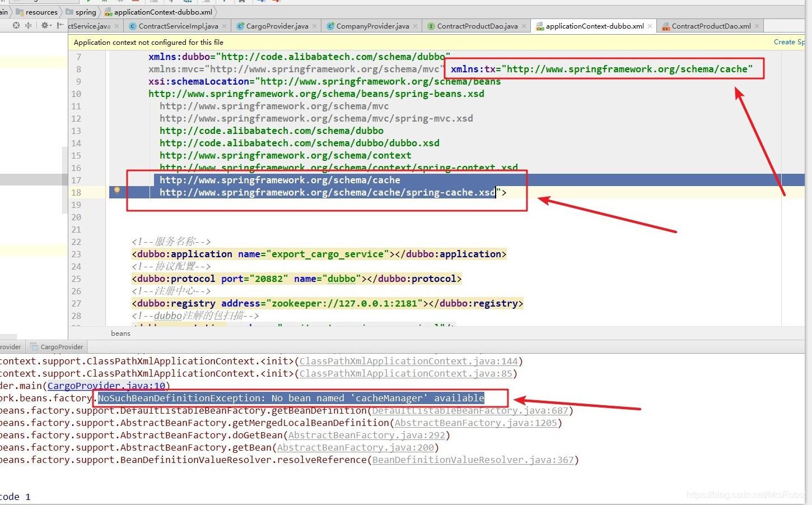Click the dubbo注解的包扫描 comment line
The width and height of the screenshot is (812, 505).
[195, 316]
